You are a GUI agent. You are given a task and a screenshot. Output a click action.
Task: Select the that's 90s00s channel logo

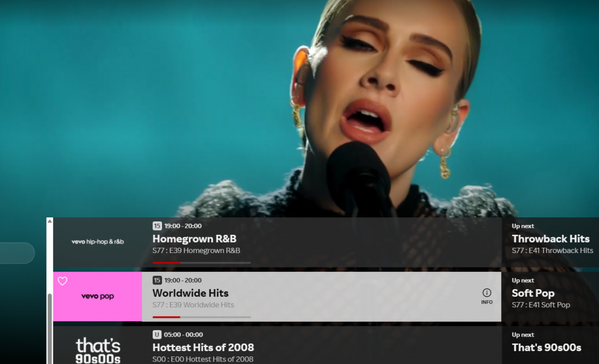pyautogui.click(x=98, y=350)
